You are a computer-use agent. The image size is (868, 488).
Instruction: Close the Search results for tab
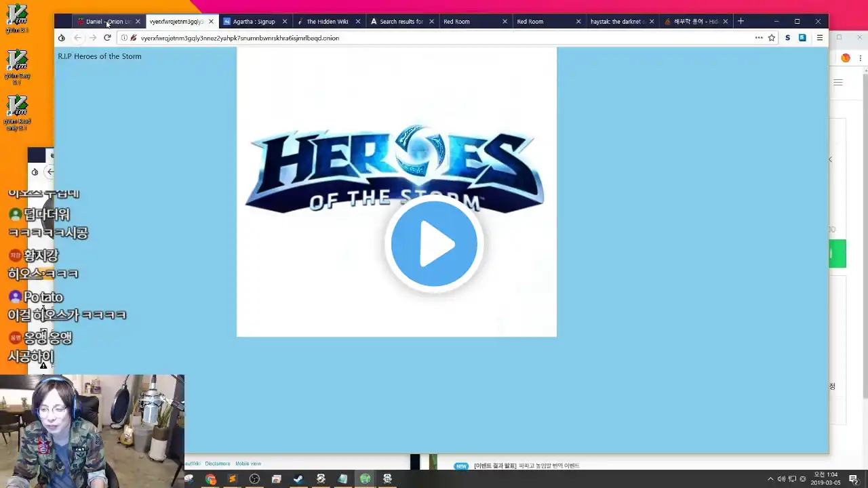[x=431, y=22]
